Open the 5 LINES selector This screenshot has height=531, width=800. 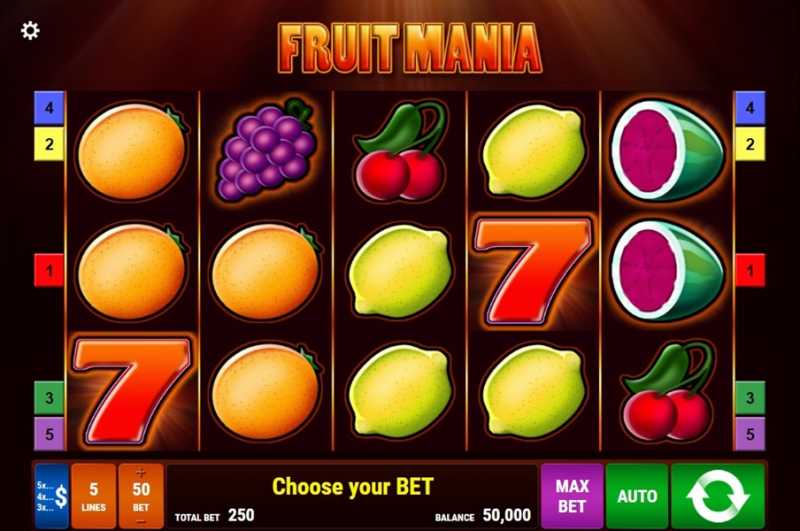click(x=94, y=496)
